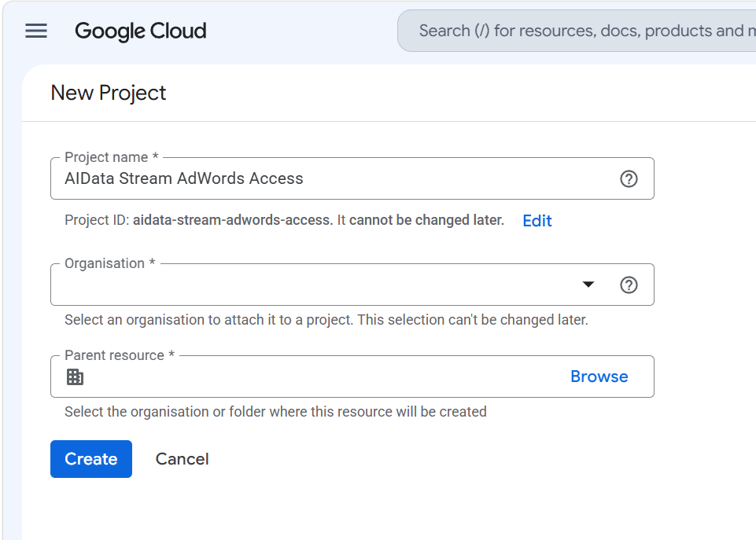756x540 pixels.
Task: Click 'Select the organisation or folder' hint
Action: click(x=276, y=412)
